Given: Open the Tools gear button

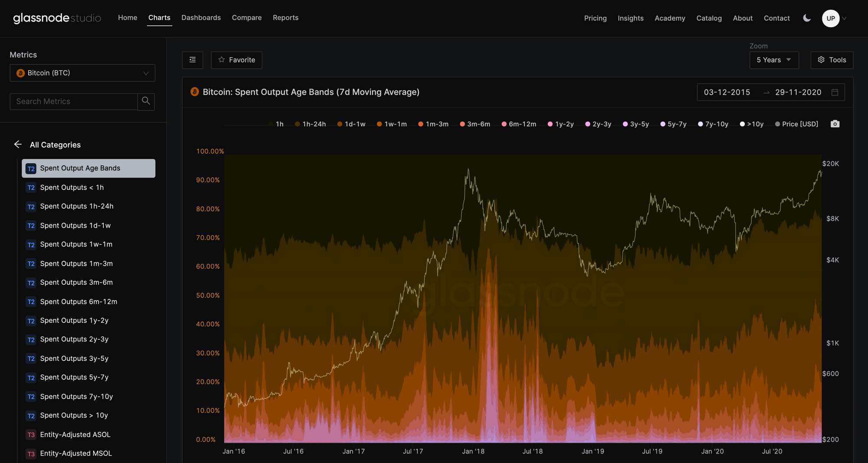Looking at the screenshot, I should 832,60.
